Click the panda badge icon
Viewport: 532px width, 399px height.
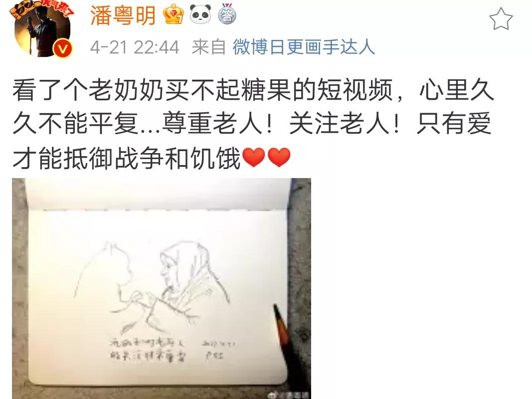[200, 14]
